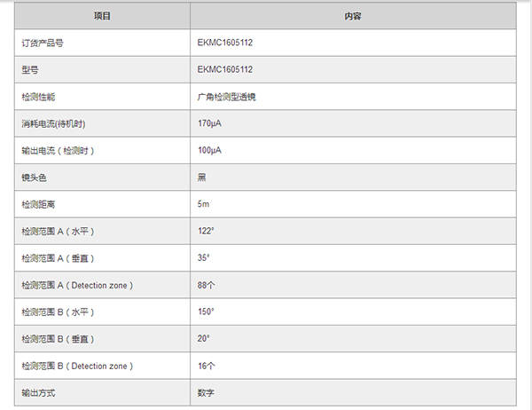Click the 170μA current value
This screenshot has height=410, width=532.
209,123
